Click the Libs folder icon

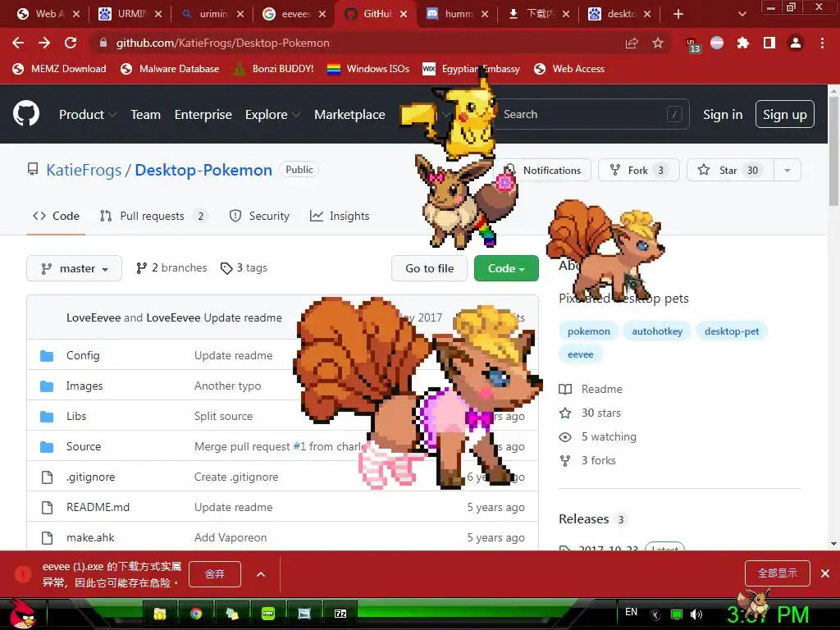coord(47,416)
